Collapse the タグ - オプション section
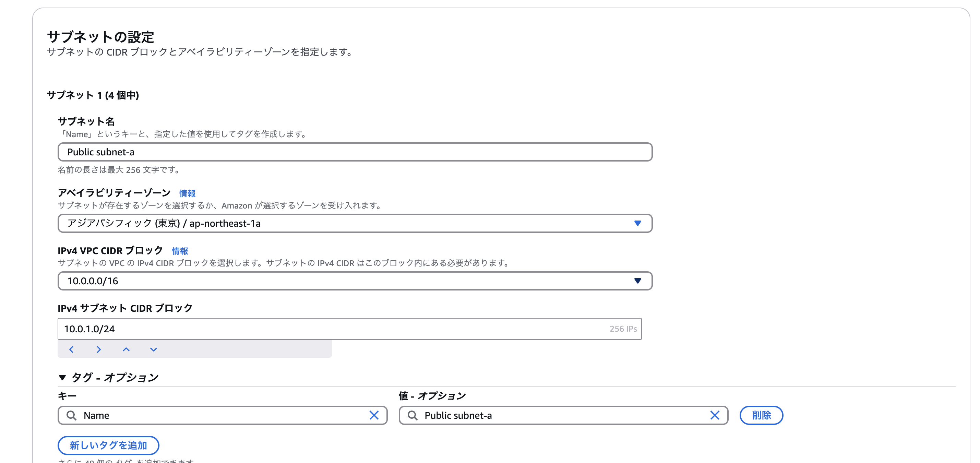This screenshot has width=980, height=463. point(63,377)
